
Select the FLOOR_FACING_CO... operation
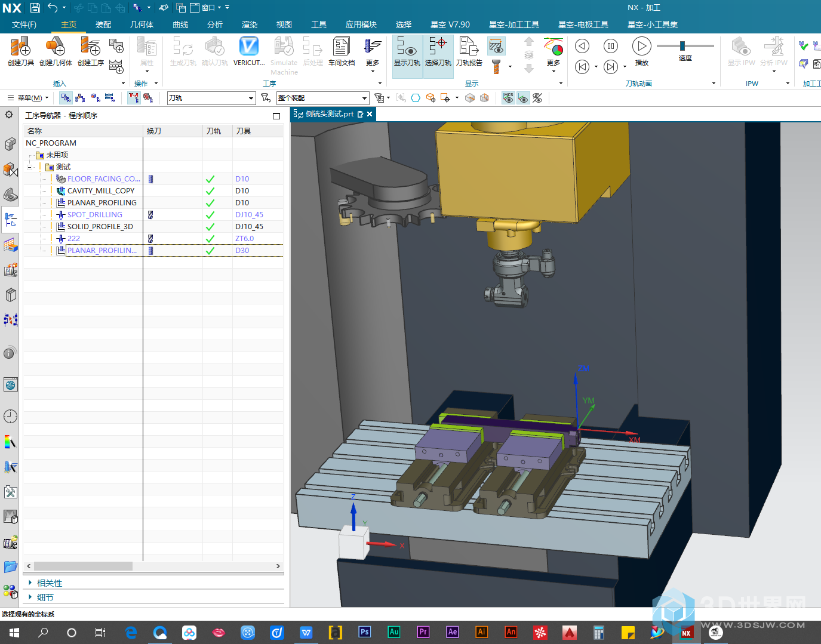104,179
